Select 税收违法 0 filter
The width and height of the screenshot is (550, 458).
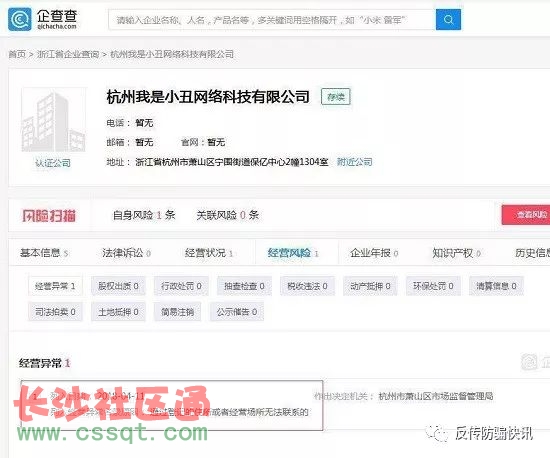click(x=307, y=286)
